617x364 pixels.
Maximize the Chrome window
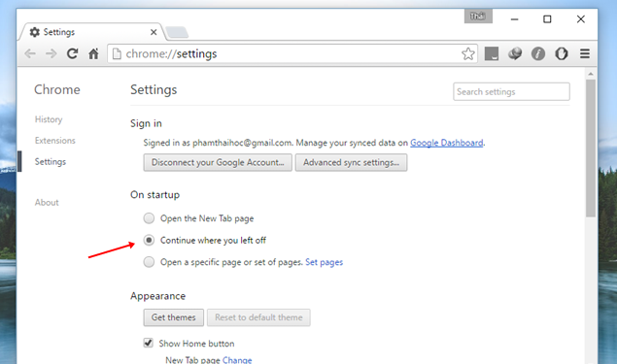point(547,19)
